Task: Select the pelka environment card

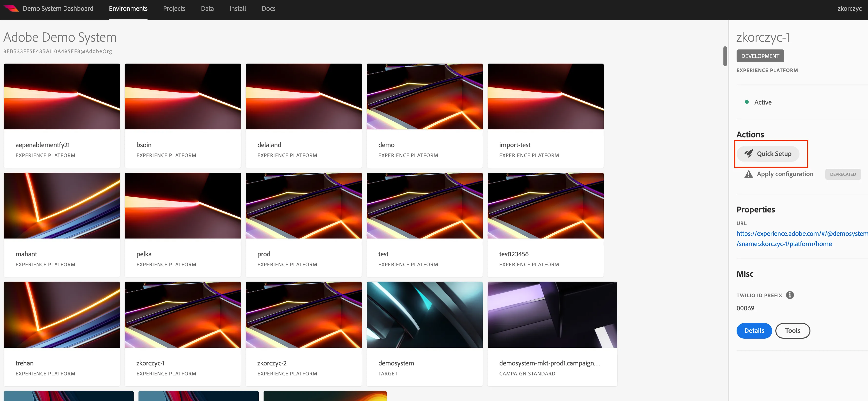Action: [183, 225]
